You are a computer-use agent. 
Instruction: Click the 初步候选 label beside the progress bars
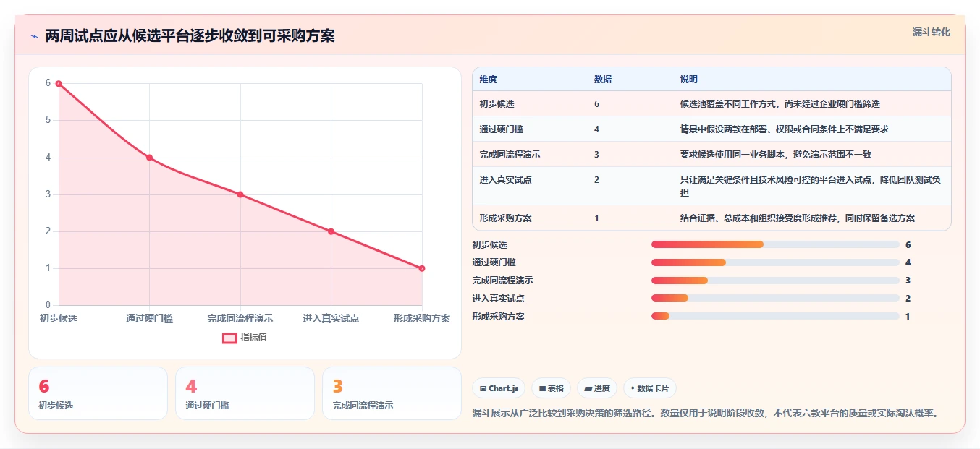click(x=489, y=244)
